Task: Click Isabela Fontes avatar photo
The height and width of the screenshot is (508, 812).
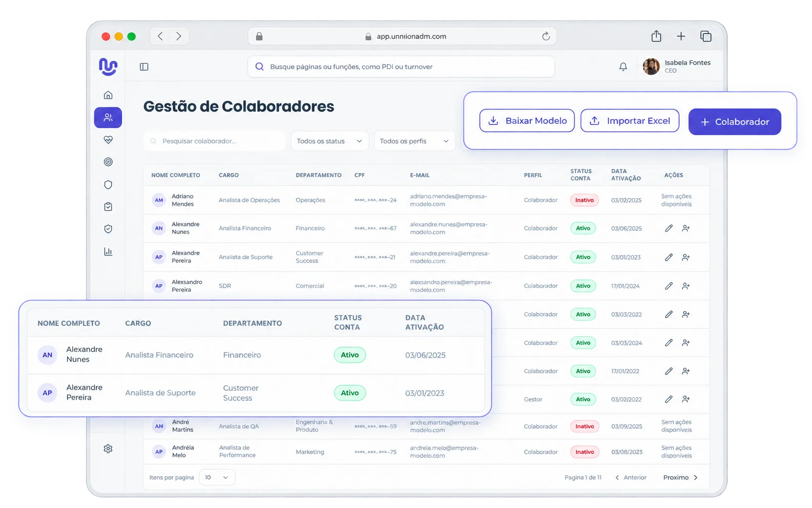Action: point(651,67)
